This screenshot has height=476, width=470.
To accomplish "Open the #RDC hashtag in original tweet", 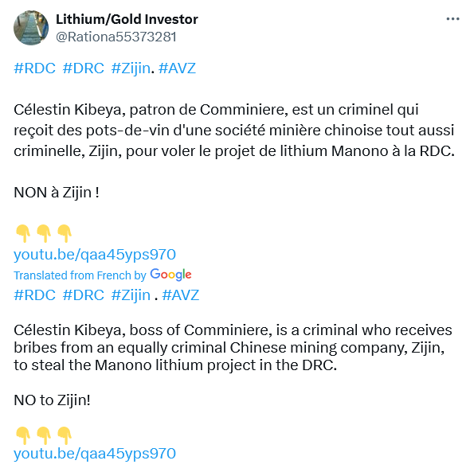I will (x=34, y=68).
